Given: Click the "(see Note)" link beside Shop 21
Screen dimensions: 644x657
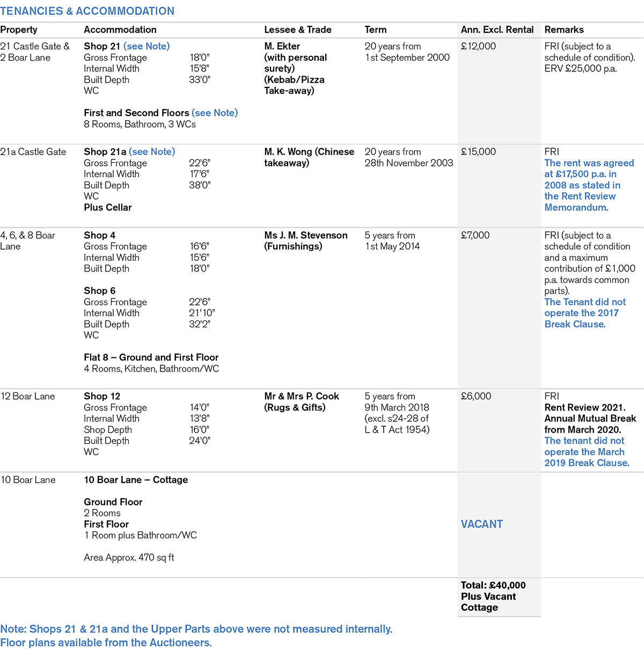Looking at the screenshot, I should 146,46.
